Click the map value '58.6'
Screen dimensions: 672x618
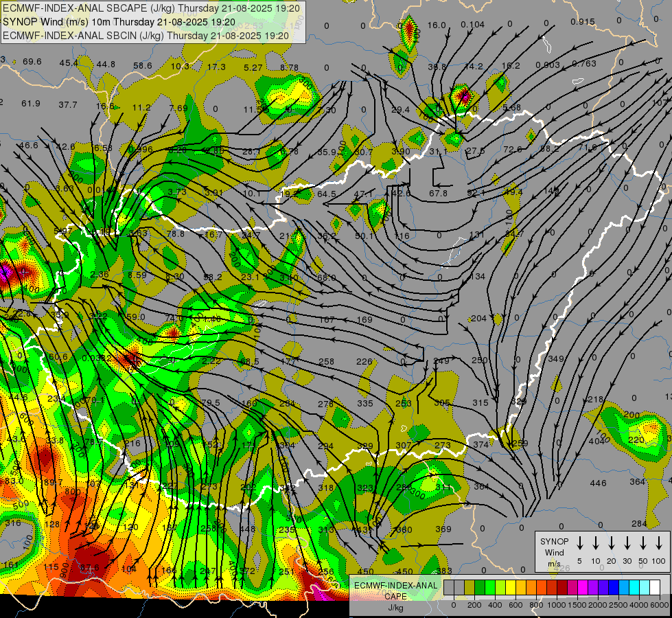point(143,66)
